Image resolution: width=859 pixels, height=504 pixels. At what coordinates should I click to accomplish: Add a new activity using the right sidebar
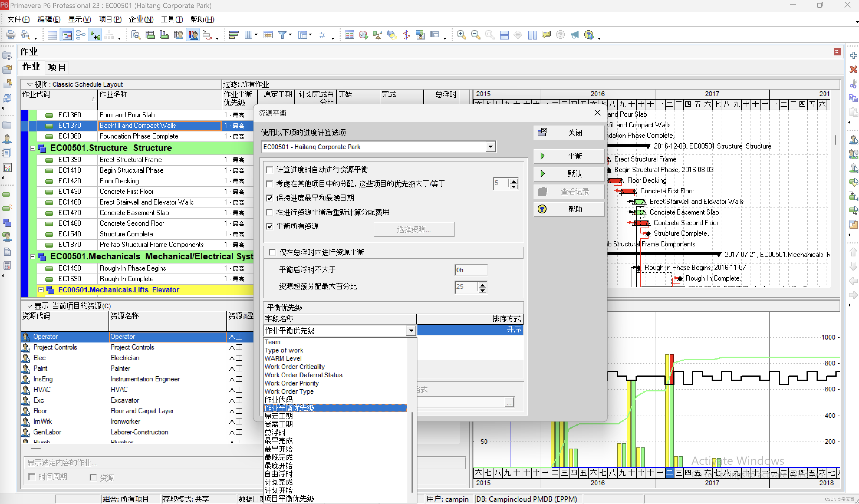click(x=854, y=55)
